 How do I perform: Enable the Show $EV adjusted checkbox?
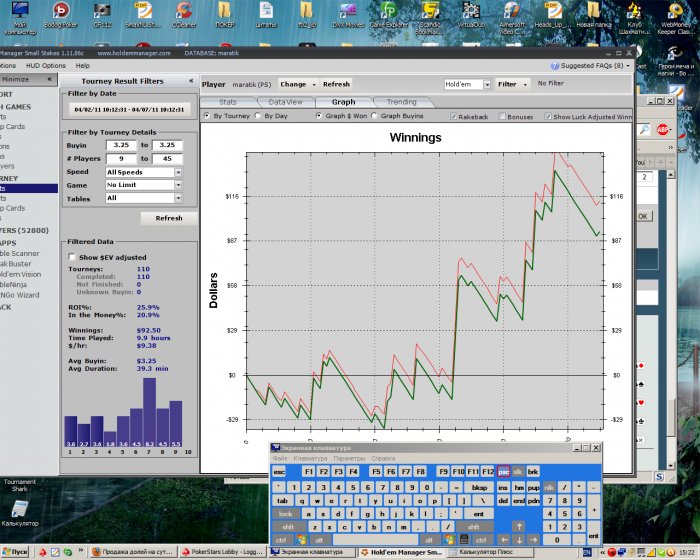pos(71,257)
